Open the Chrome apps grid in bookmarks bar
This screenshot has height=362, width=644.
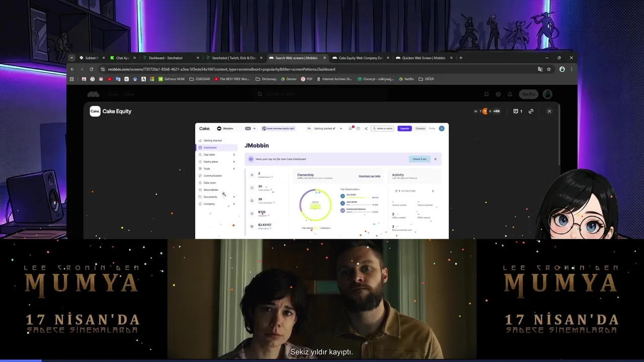(x=71, y=79)
